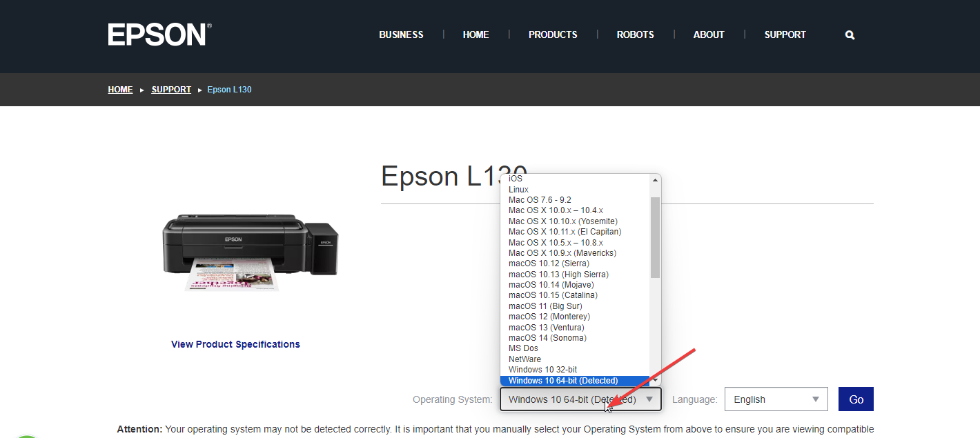The width and height of the screenshot is (980, 438).
Task: Select Mac OS X 10.10.x (Yosemite)
Action: pos(576,221)
